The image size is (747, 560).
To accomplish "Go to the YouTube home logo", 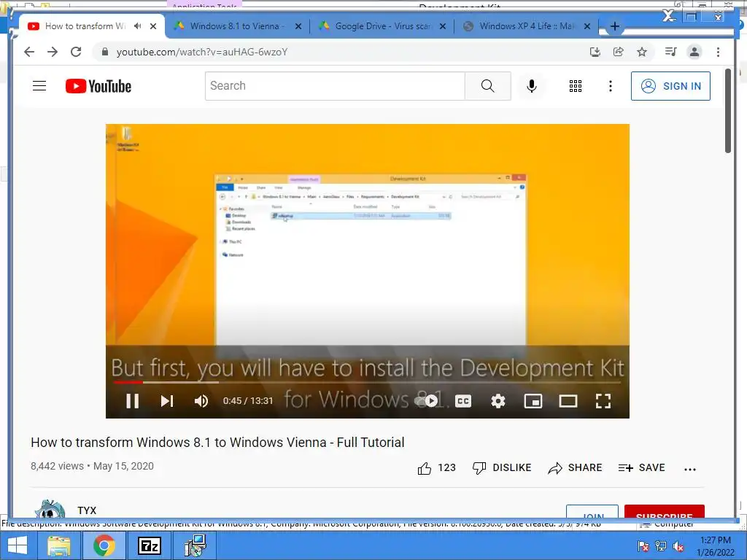I will pos(98,86).
